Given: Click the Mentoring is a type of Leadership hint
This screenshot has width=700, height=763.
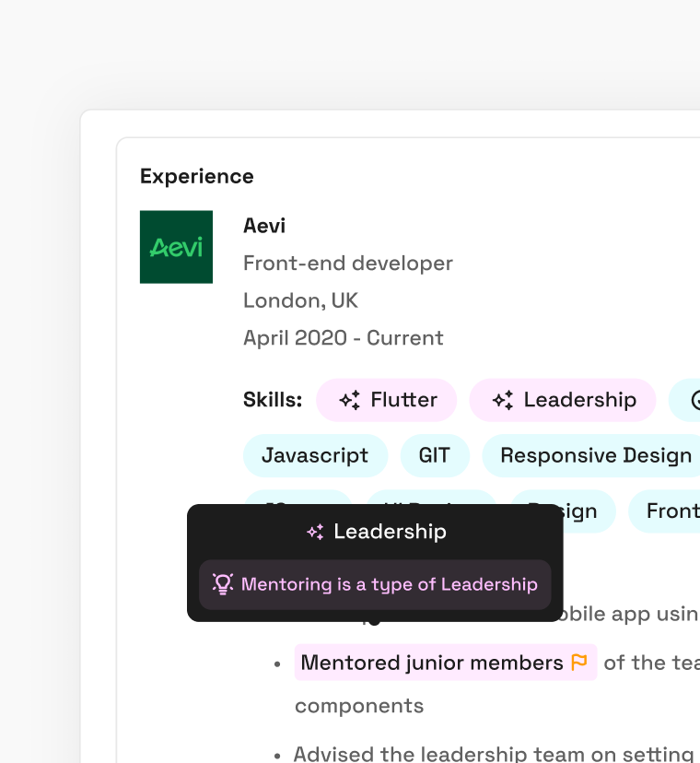Looking at the screenshot, I should point(375,584).
